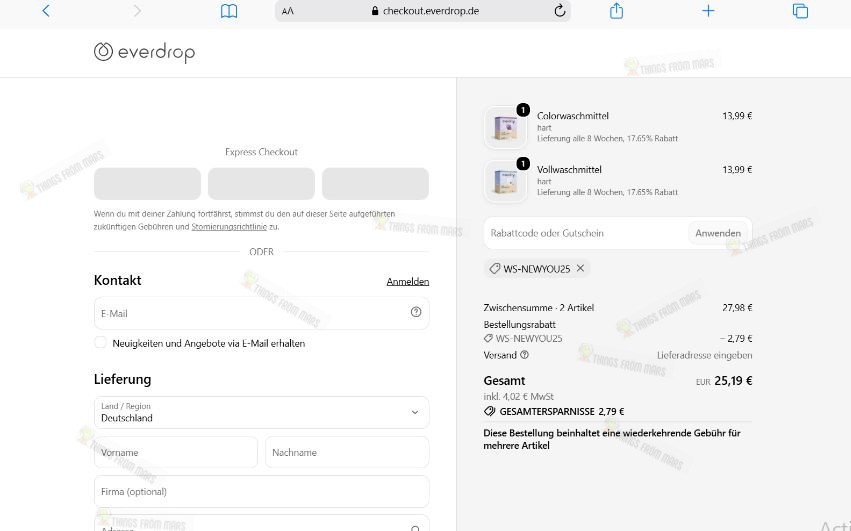
Task: Click the third Express Checkout button
Action: click(375, 184)
